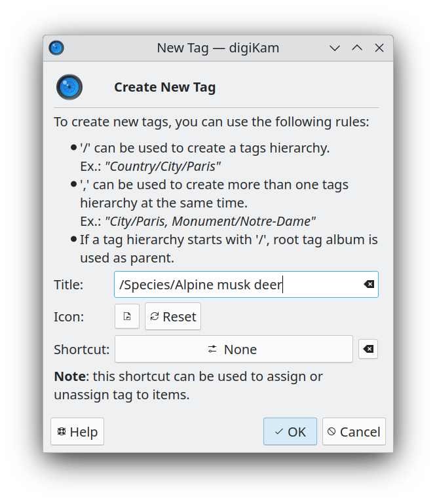The width and height of the screenshot is (437, 504).
Task: Open the digiKam window menu icon
Action: tap(56, 48)
